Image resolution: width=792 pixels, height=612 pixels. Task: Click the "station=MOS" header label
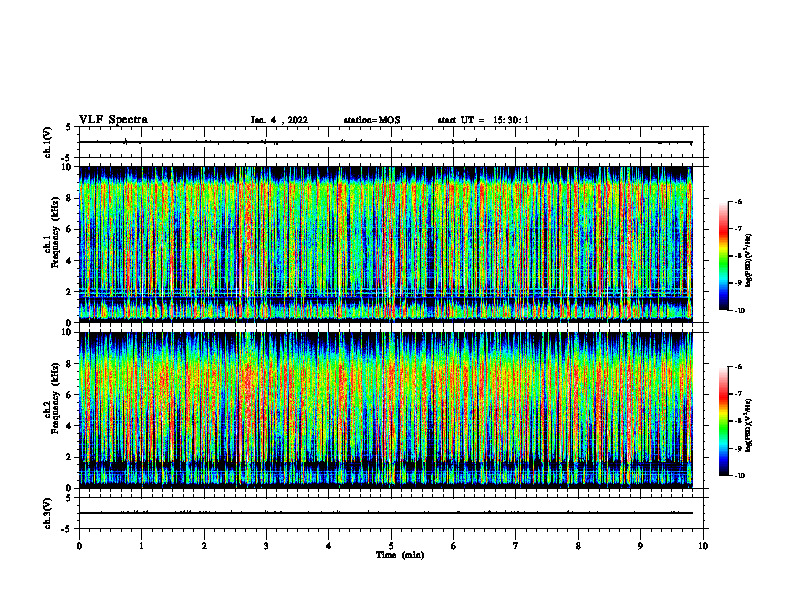tap(372, 120)
